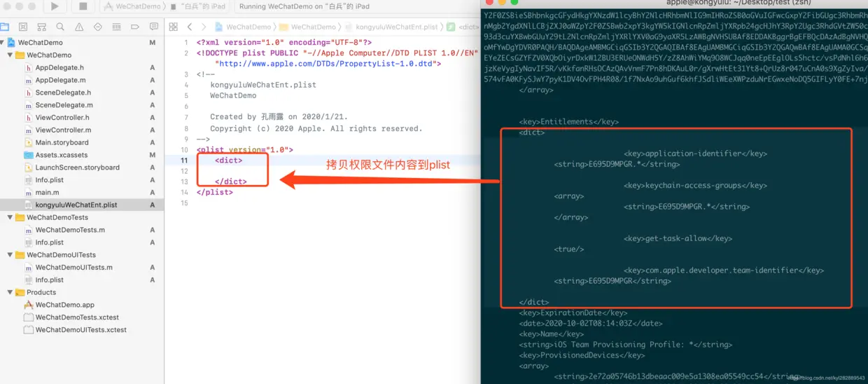868x384 pixels.
Task: Click WeChatDemo project in jump bar
Action: pos(243,27)
